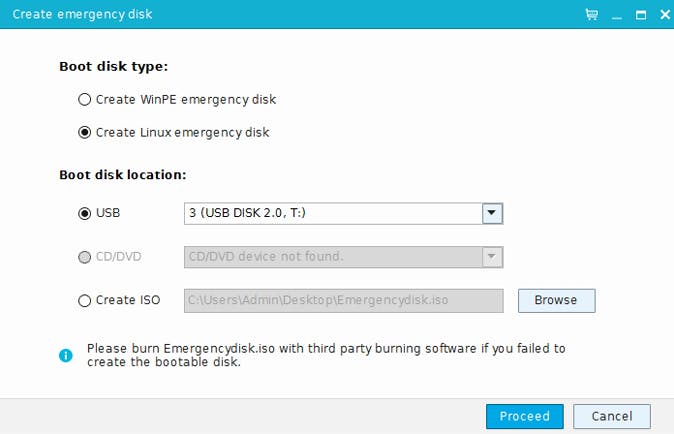Open the shopping cart icon in title bar
Screen dimensions: 674x434
pos(592,15)
